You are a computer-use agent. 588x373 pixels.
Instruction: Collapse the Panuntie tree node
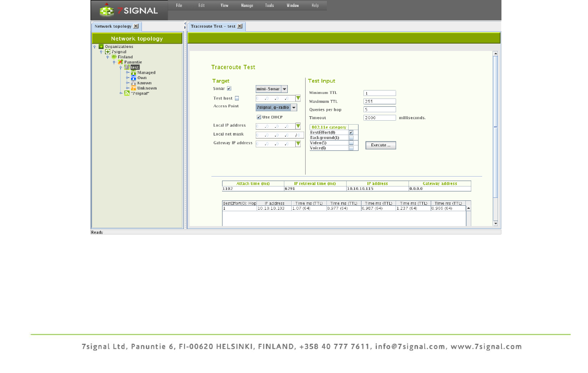114,62
